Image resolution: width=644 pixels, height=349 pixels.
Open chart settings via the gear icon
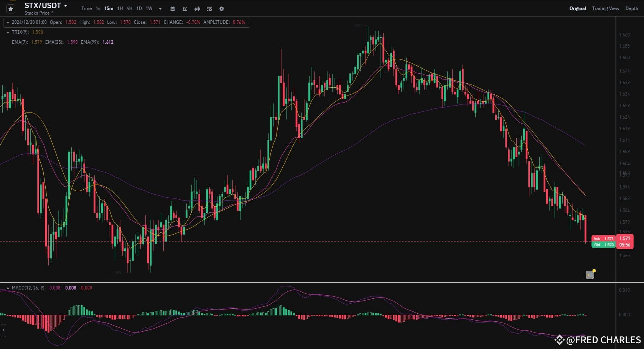point(222,8)
